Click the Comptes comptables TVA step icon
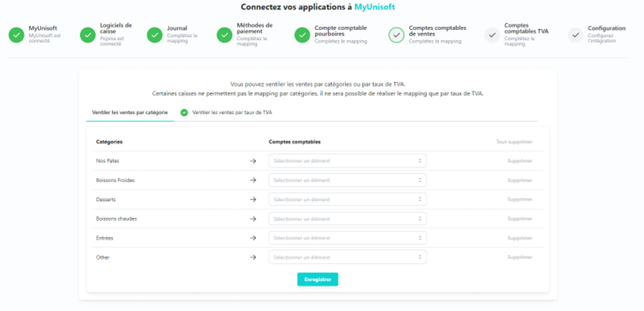The width and height of the screenshot is (644, 311). (491, 36)
